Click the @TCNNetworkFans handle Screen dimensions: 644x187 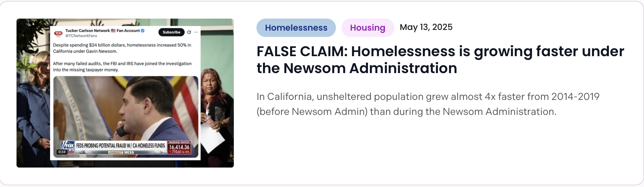point(81,36)
